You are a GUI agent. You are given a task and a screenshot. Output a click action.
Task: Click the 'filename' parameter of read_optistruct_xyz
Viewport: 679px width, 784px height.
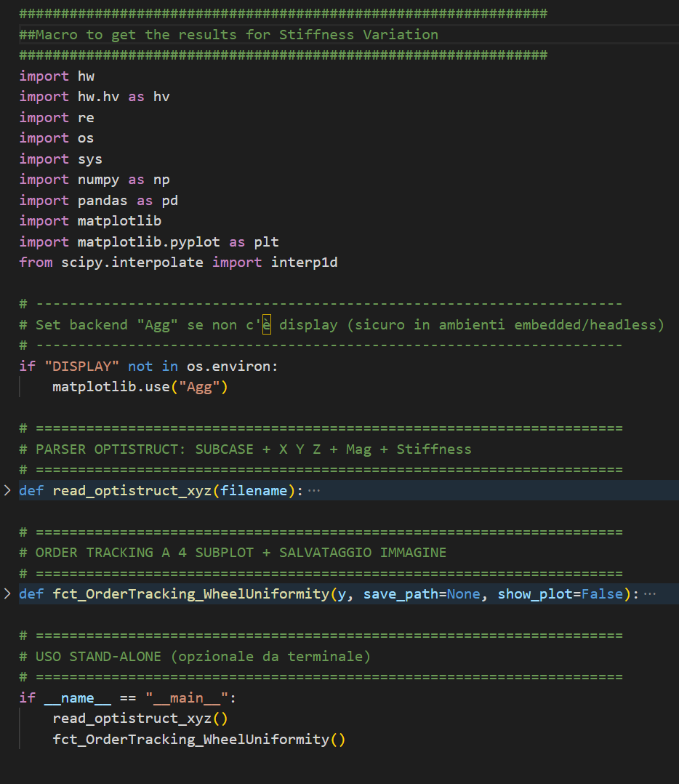coord(254,490)
